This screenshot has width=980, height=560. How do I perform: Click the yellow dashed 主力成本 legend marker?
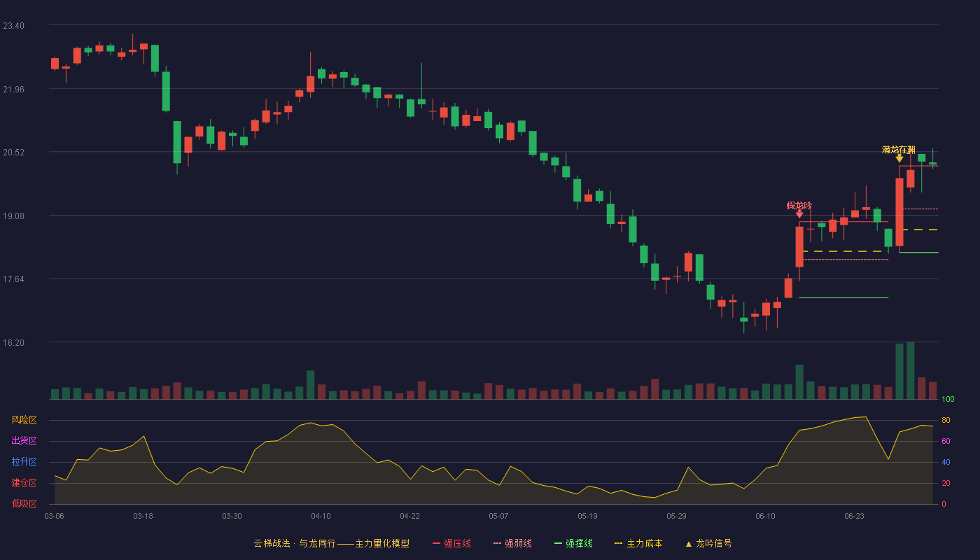coord(618,544)
